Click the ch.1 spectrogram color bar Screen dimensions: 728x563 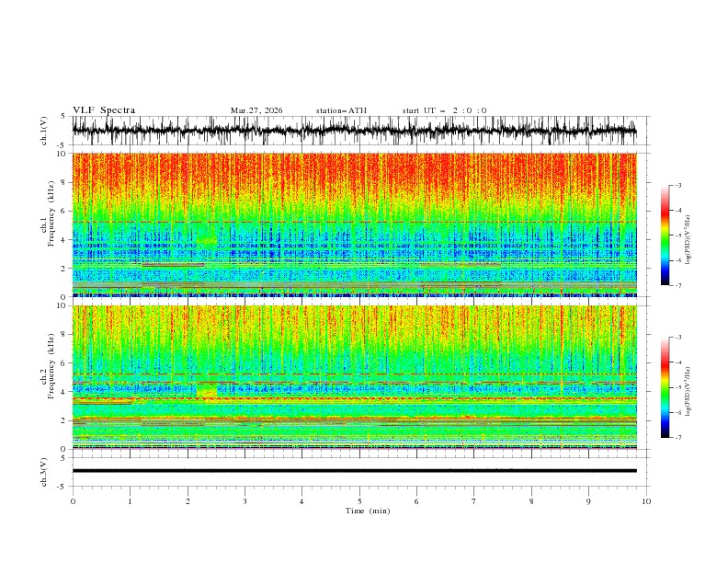coord(665,236)
